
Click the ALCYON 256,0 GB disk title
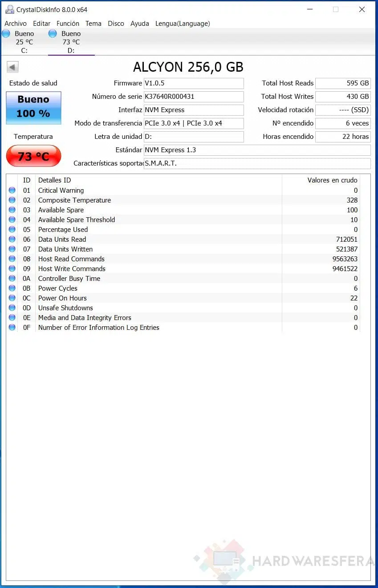[188, 67]
